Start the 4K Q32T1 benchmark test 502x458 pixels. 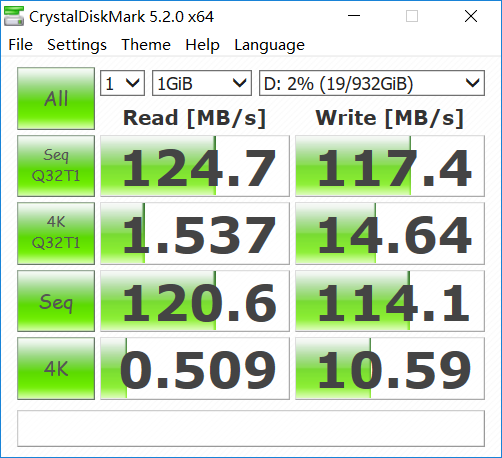(56, 233)
